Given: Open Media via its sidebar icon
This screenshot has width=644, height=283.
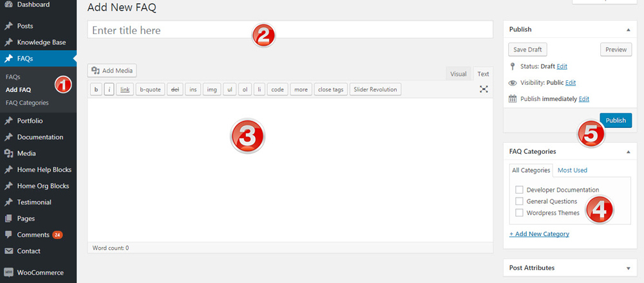Looking at the screenshot, I should pos(8,153).
